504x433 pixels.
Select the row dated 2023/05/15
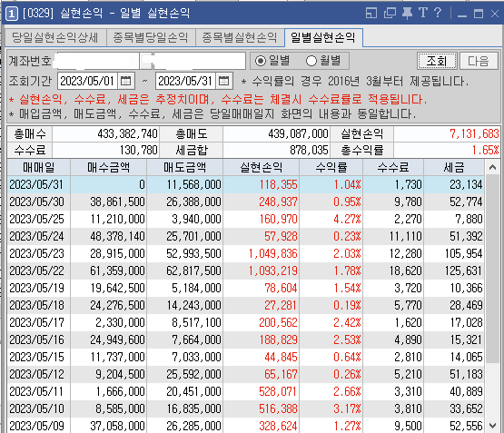[x=246, y=357]
